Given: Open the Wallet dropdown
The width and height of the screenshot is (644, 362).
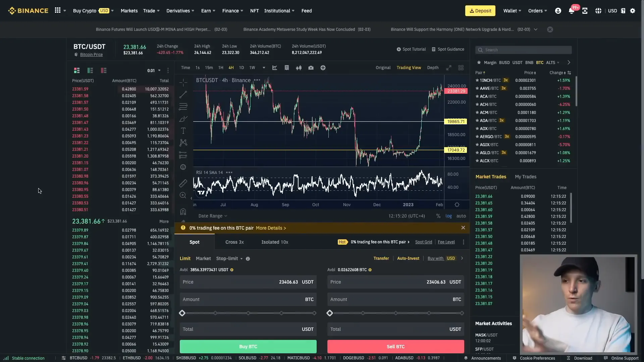Looking at the screenshot, I should click(x=512, y=11).
